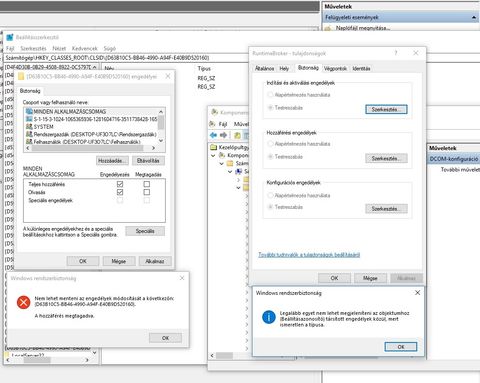
Task: Switch to the Hely tab
Action: 284,68
